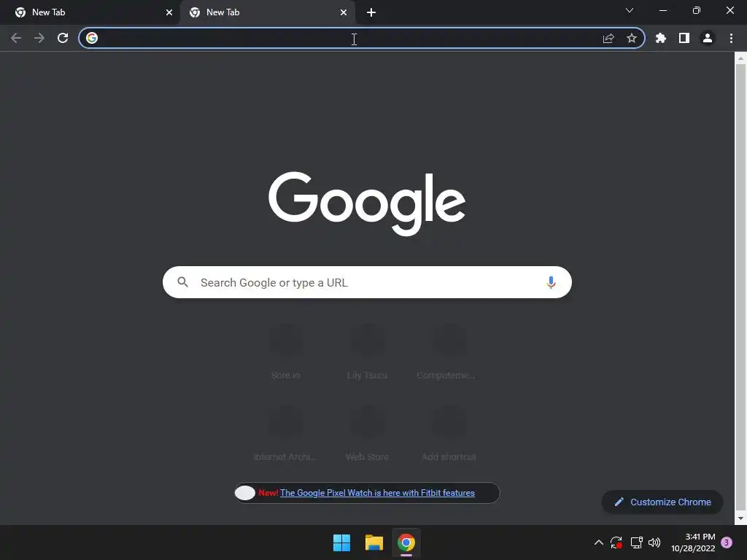The height and width of the screenshot is (560, 747).
Task: Open a new tab with the plus button
Action: point(371,12)
